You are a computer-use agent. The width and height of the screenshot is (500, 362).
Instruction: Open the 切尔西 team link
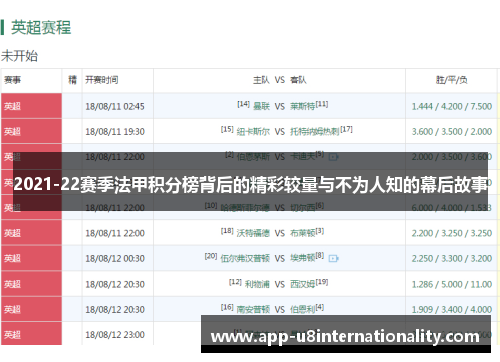point(302,208)
